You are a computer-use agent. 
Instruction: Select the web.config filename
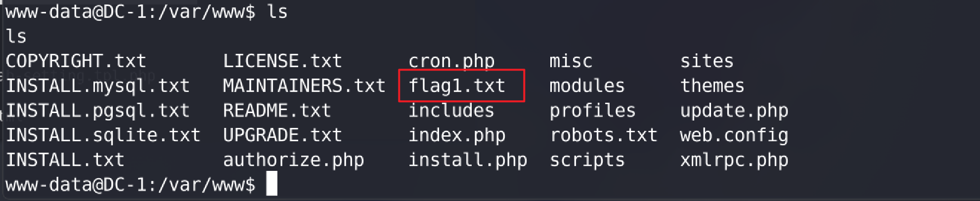(734, 136)
